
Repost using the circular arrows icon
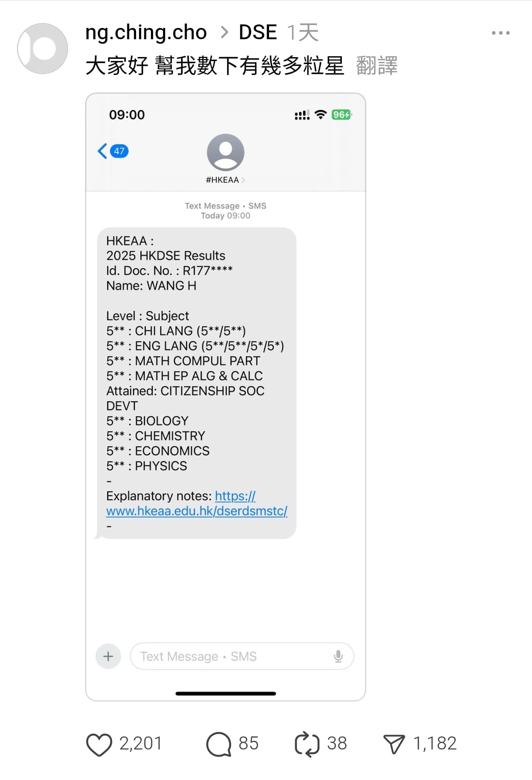307,744
